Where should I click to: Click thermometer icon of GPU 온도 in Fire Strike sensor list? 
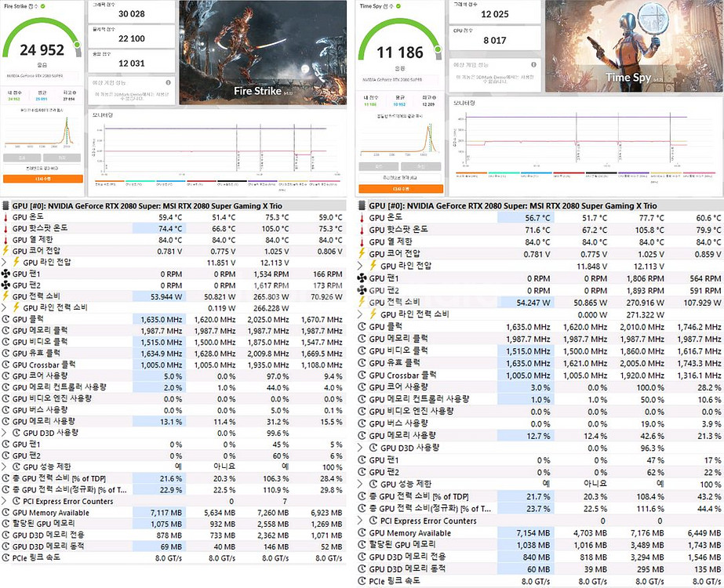tap(5, 217)
